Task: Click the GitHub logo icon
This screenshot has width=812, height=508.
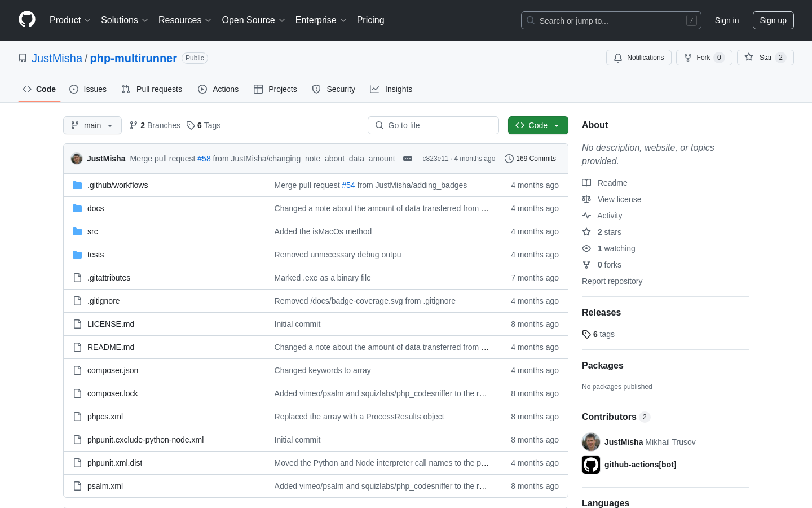Action: click(27, 20)
